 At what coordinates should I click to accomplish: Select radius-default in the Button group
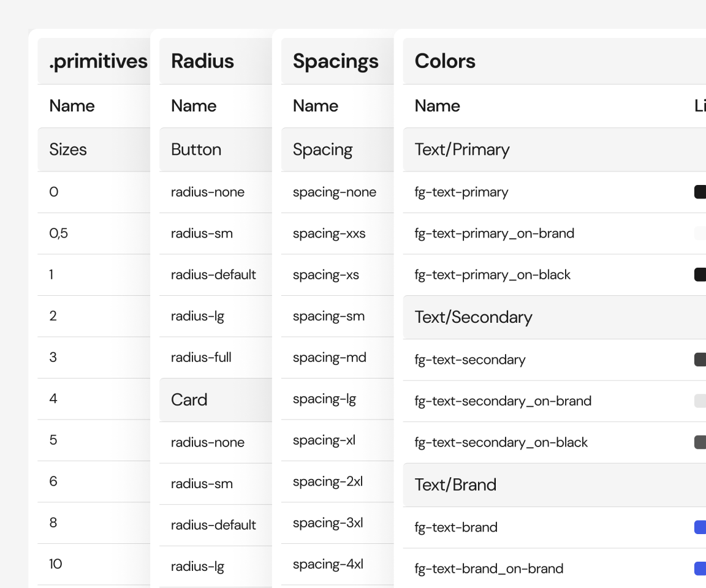pyautogui.click(x=216, y=275)
